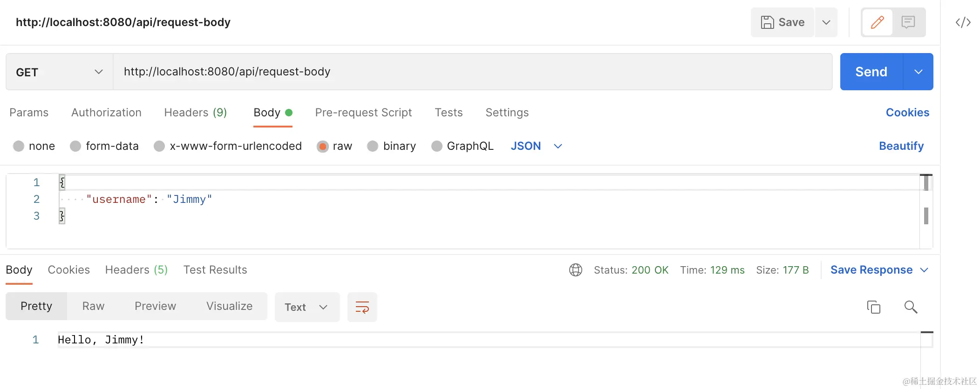Open the Test Results tab
980x389 pixels.
tap(215, 270)
